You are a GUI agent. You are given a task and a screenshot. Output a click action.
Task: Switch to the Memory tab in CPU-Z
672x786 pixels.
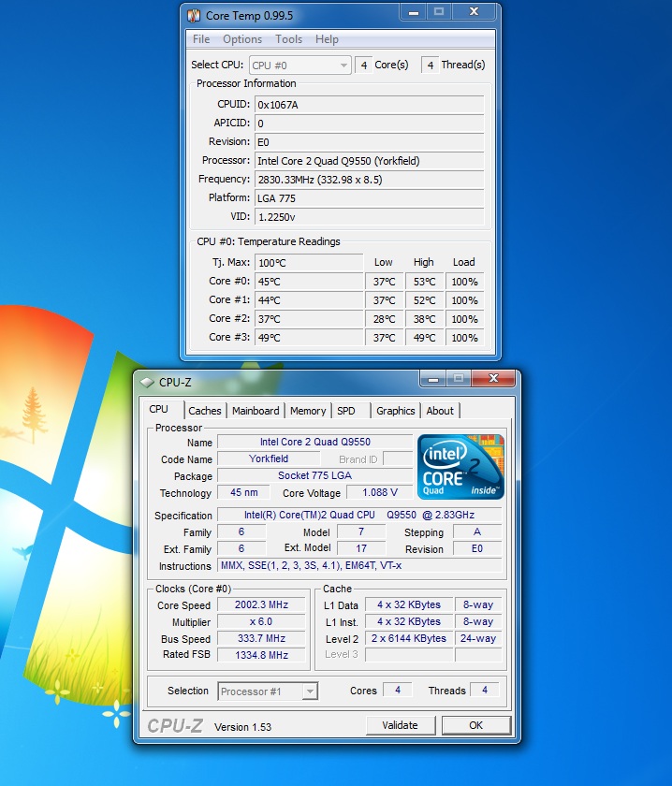pos(307,411)
